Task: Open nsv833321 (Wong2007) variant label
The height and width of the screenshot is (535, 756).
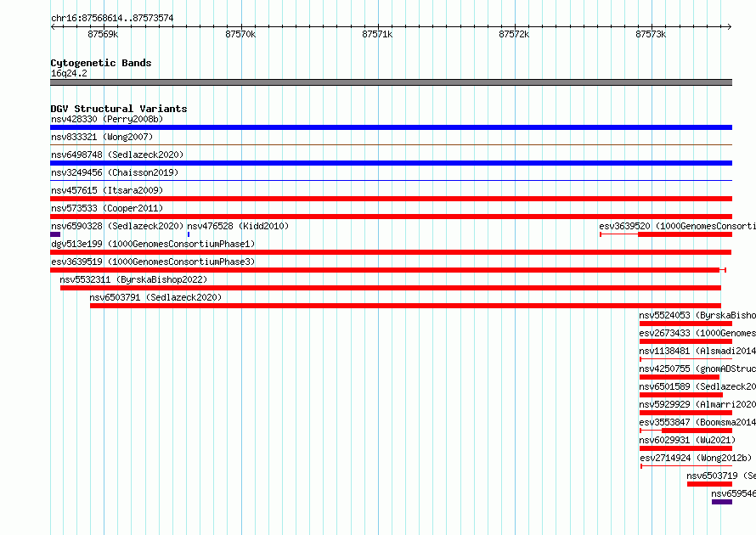Action: (x=102, y=137)
